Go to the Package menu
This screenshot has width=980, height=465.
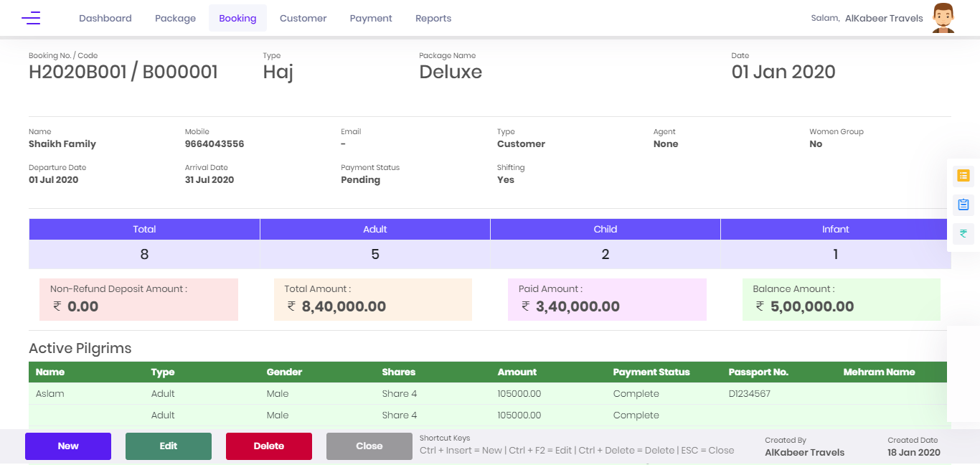pos(175,19)
